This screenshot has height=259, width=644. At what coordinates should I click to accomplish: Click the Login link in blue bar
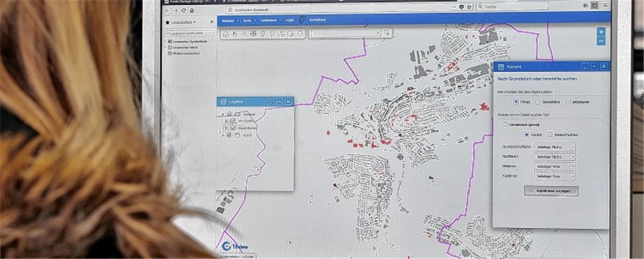(x=289, y=20)
